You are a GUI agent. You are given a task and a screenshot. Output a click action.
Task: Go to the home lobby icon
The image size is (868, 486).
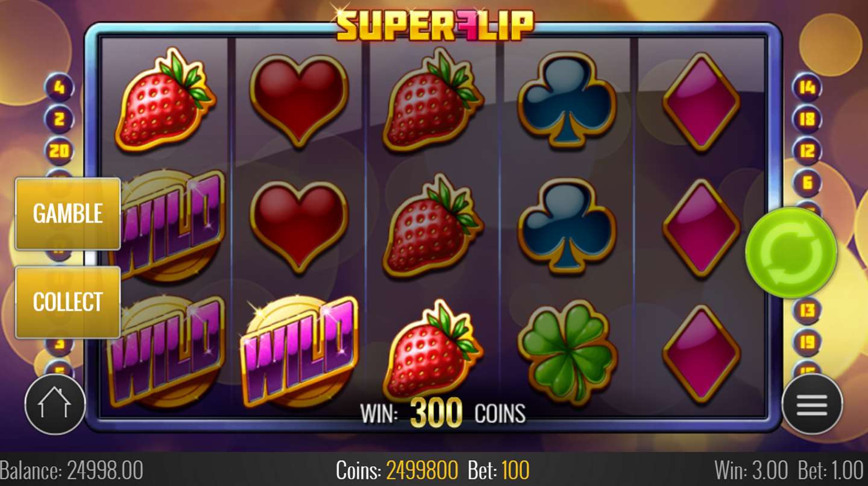(x=55, y=404)
